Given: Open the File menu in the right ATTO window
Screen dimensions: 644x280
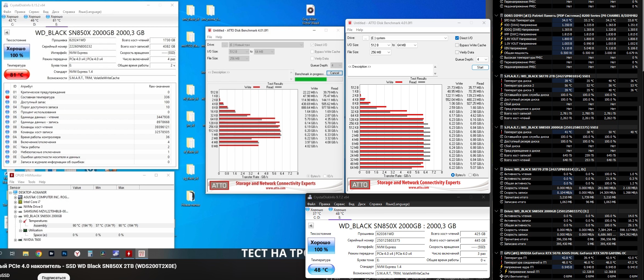Looking at the screenshot, I should 350,30.
